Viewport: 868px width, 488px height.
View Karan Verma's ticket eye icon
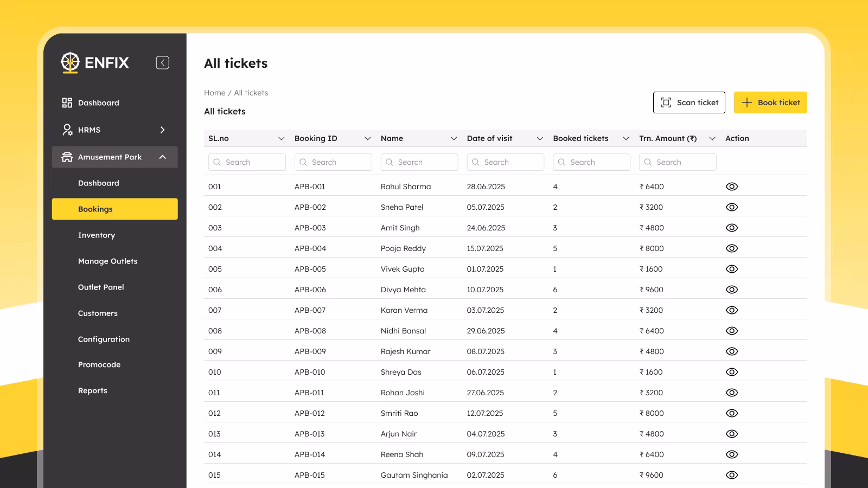click(x=732, y=310)
